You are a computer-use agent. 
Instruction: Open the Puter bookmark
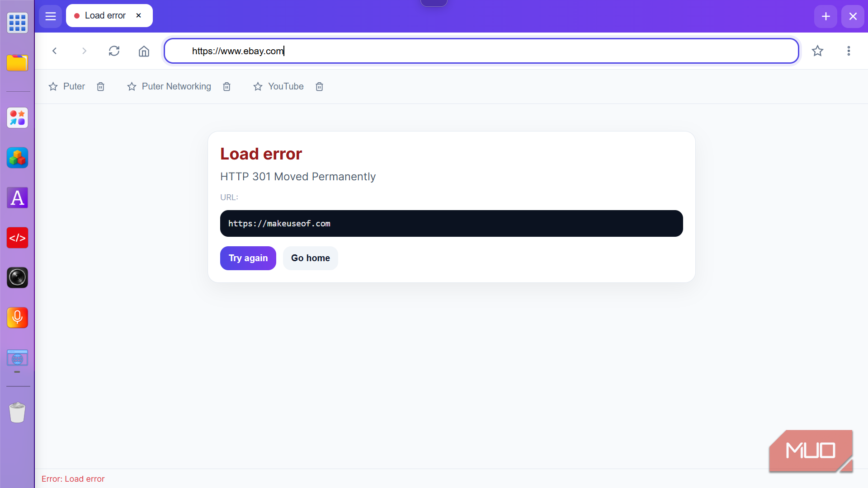tap(67, 86)
